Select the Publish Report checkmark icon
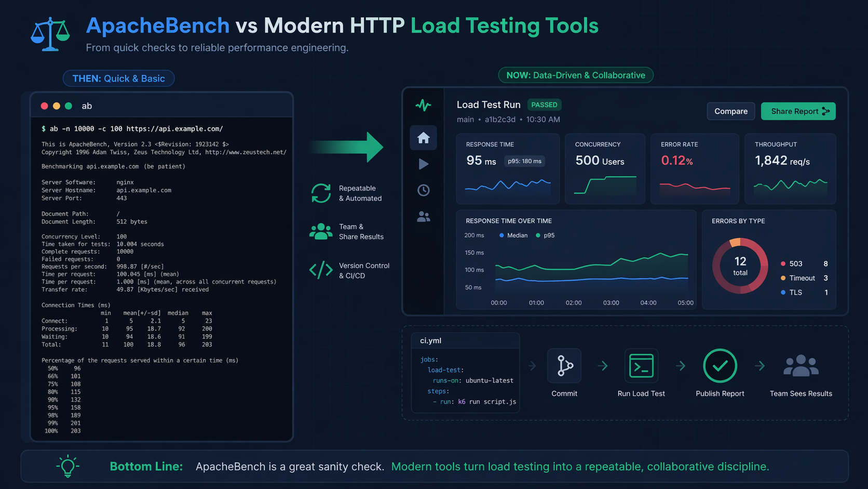868x489 pixels. (x=720, y=366)
